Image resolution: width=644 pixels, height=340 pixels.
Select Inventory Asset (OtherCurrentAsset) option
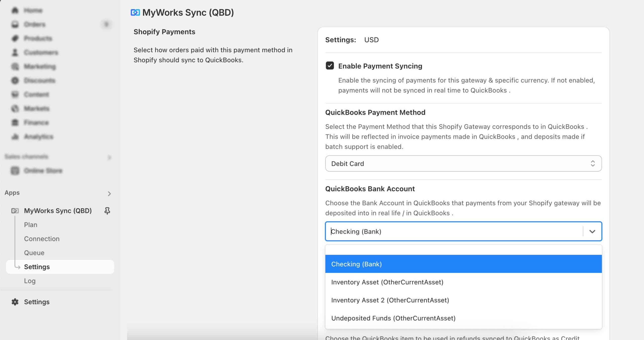(463, 282)
